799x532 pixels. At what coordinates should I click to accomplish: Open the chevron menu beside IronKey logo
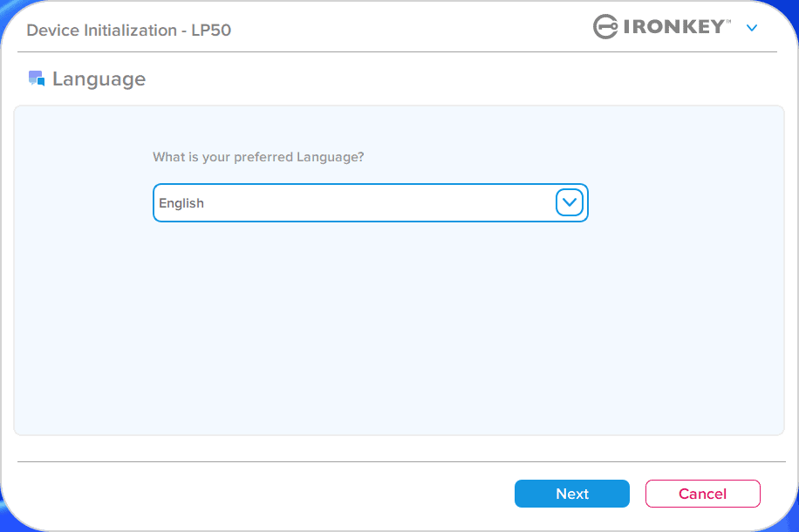click(x=752, y=28)
